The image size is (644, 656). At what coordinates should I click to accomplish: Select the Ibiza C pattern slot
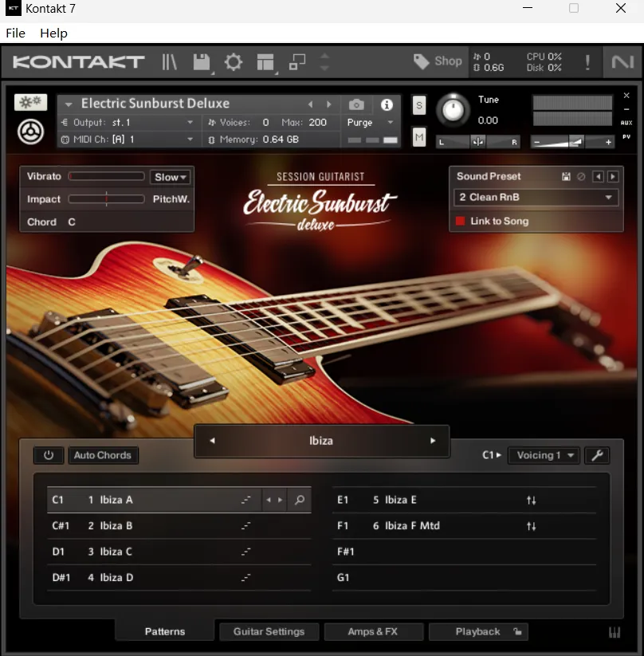click(x=116, y=552)
